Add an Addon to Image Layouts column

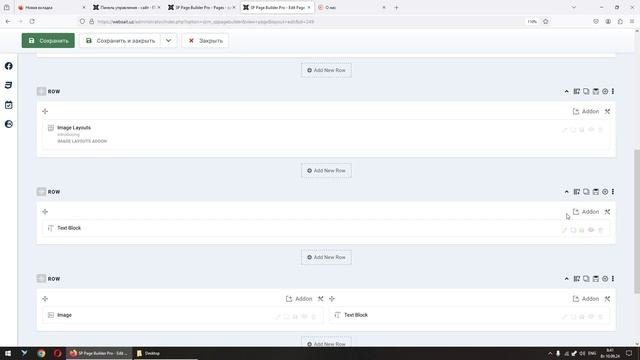tap(586, 111)
